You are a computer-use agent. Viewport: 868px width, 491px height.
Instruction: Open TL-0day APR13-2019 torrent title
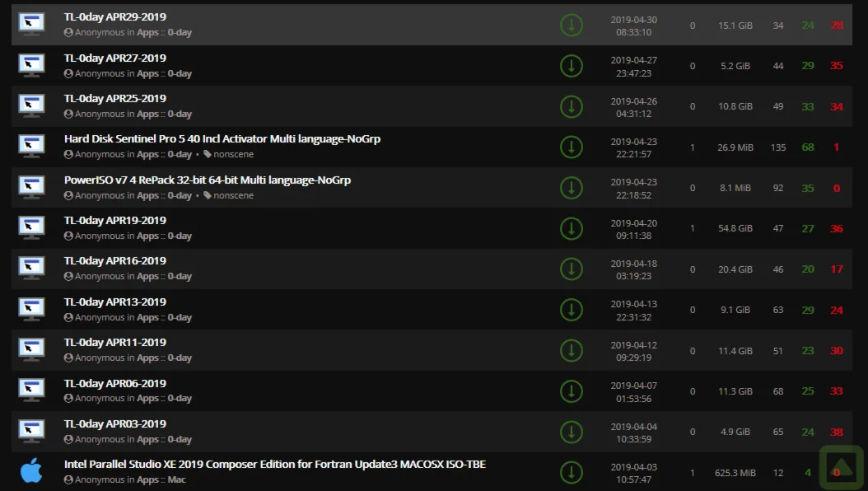(x=115, y=302)
